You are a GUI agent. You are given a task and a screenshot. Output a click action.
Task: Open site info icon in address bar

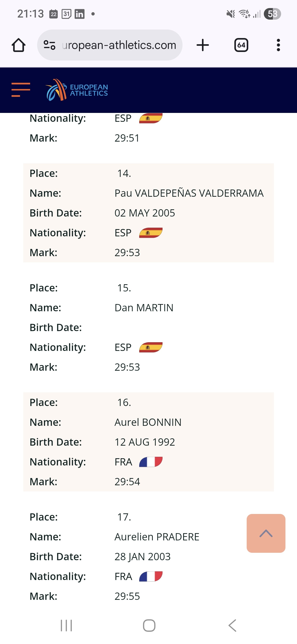click(x=49, y=45)
